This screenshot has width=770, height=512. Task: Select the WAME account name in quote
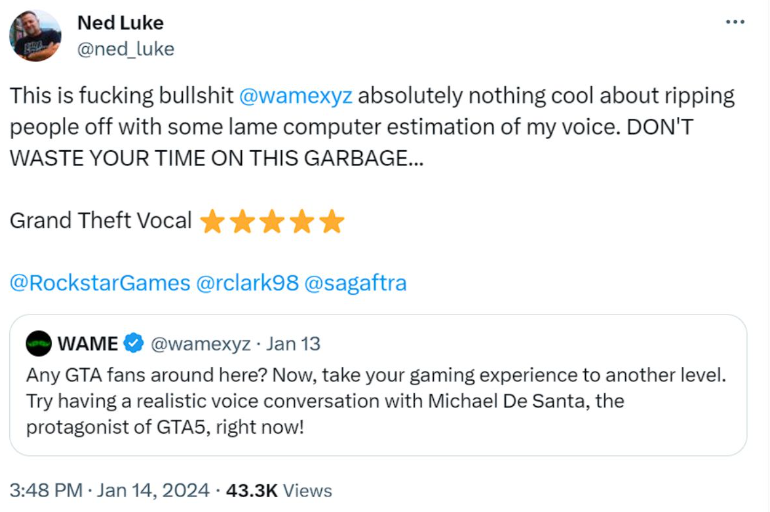88,344
